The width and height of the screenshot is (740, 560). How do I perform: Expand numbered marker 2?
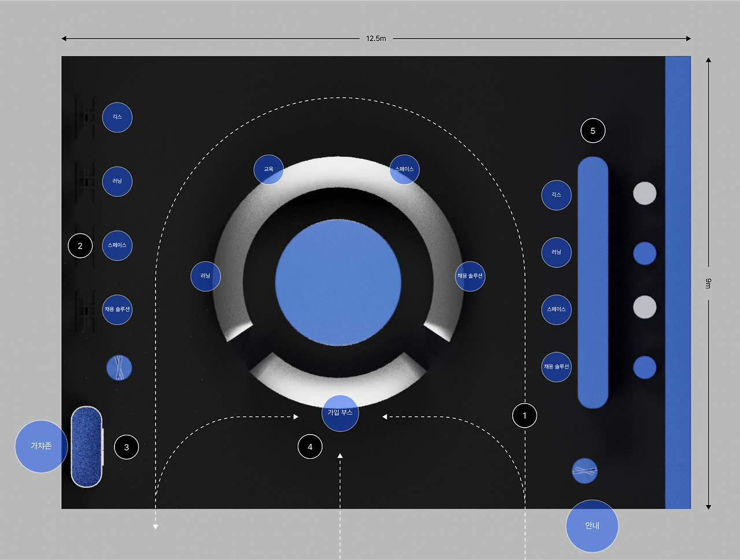point(80,245)
